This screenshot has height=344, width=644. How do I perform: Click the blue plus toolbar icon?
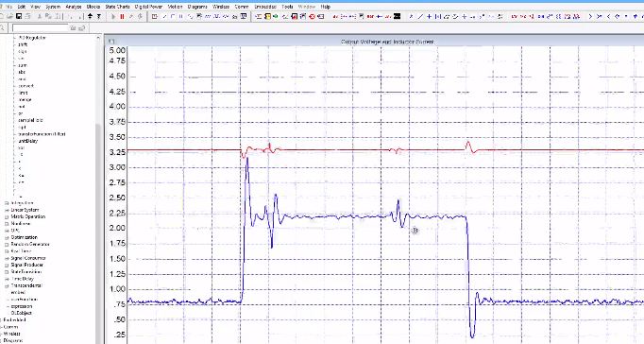[x=430, y=16]
